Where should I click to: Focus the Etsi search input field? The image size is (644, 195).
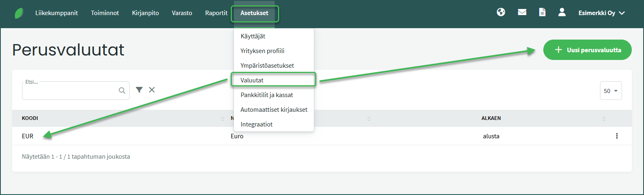tap(69, 91)
